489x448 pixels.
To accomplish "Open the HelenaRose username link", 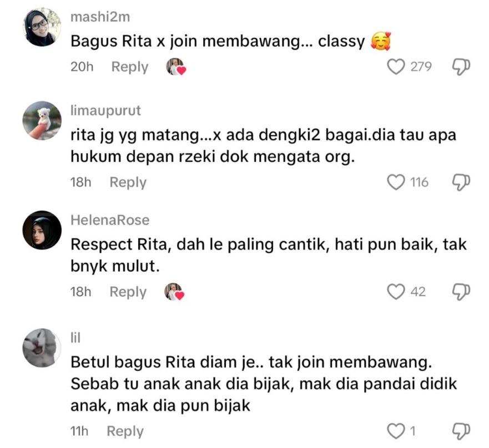I will pyautogui.click(x=110, y=220).
